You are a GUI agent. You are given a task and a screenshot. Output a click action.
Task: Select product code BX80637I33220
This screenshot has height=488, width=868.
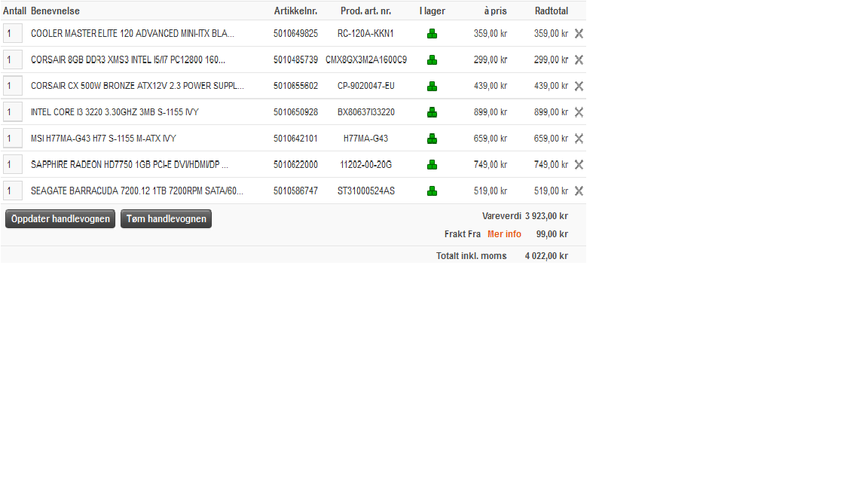[366, 112]
